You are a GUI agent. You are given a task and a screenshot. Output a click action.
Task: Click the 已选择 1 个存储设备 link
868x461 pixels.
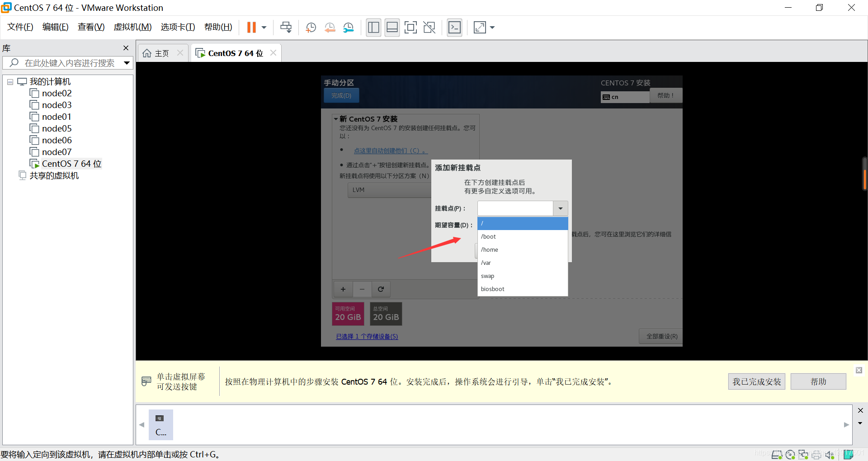(367, 336)
